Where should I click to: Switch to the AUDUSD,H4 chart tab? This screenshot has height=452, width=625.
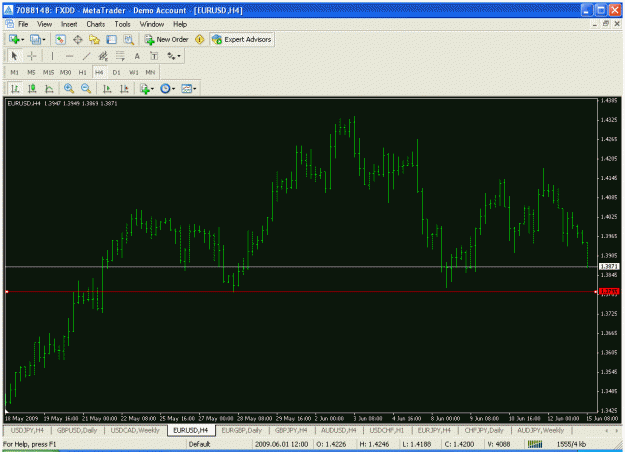tap(338, 430)
